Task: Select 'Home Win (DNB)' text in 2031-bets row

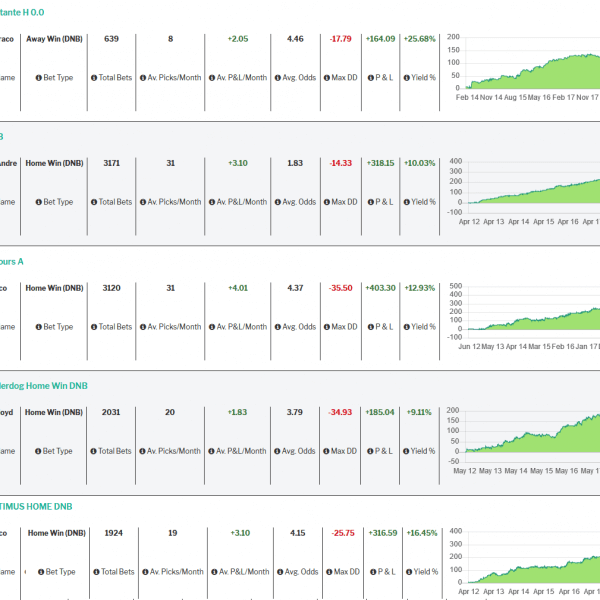Action: point(54,412)
